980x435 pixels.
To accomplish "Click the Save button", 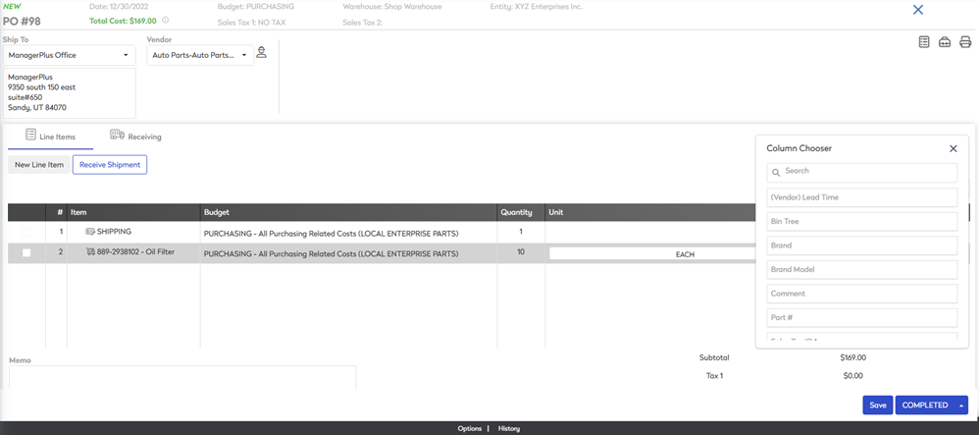I will pos(878,405).
